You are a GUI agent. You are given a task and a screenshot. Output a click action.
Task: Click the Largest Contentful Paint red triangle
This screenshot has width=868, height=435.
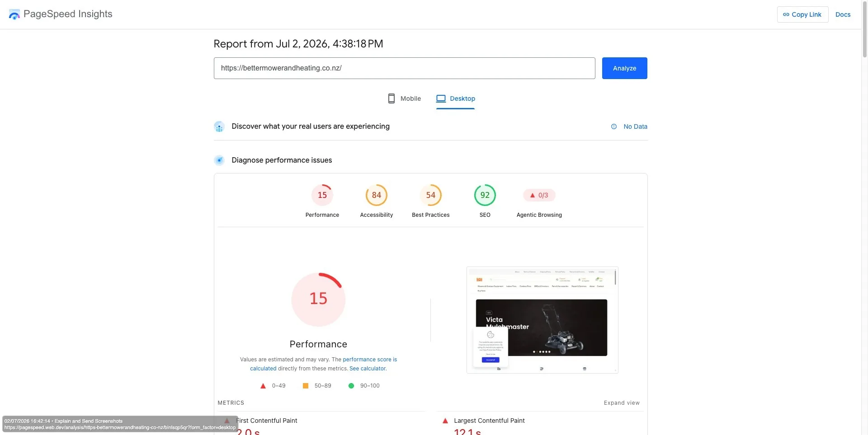[445, 421]
